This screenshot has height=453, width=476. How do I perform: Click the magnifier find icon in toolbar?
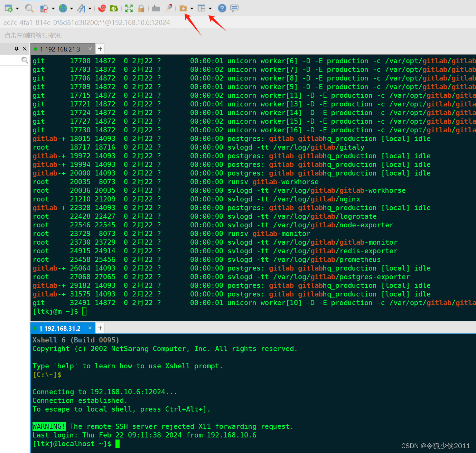click(30, 8)
